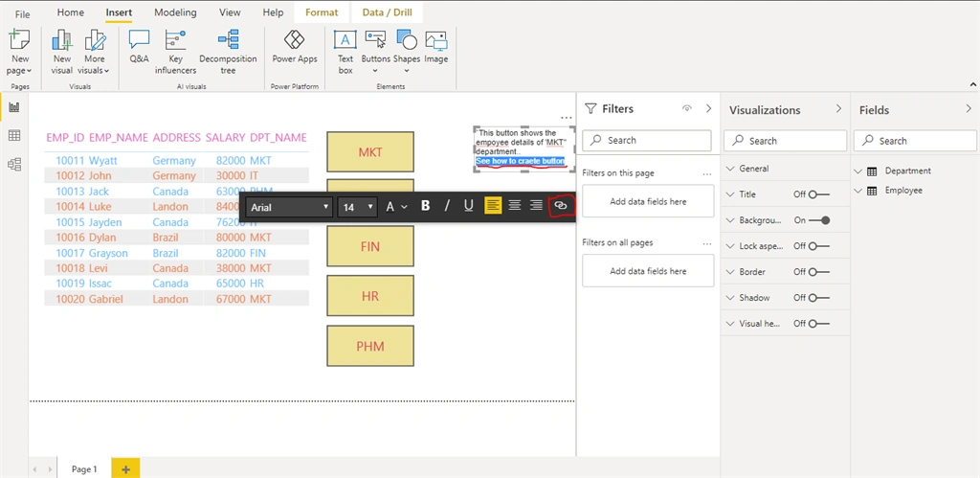Insert Decomposition tree visual
This screenshot has width=980, height=478.
tap(228, 53)
